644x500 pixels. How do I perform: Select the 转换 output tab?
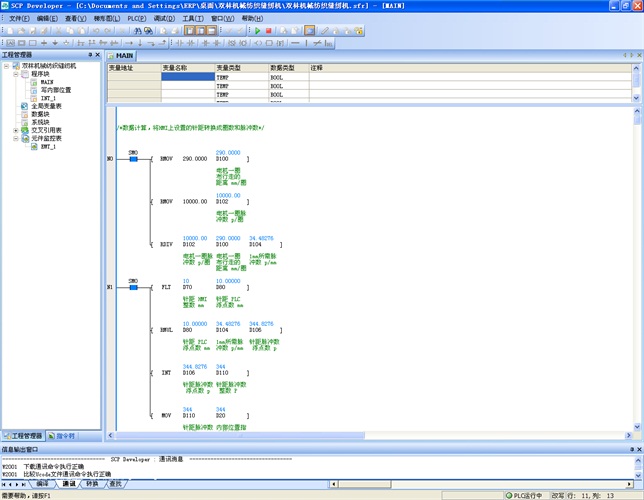click(x=92, y=484)
